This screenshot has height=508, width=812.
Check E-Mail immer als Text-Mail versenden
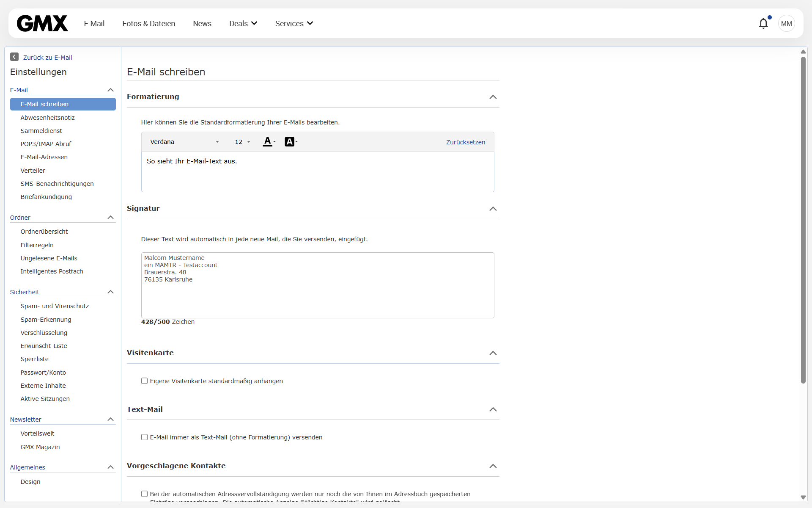click(x=145, y=437)
